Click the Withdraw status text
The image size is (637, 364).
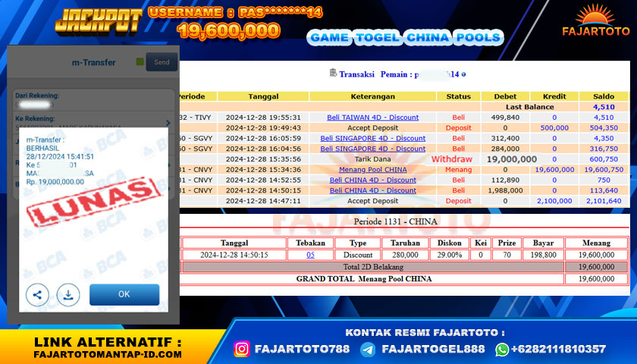[x=452, y=159]
